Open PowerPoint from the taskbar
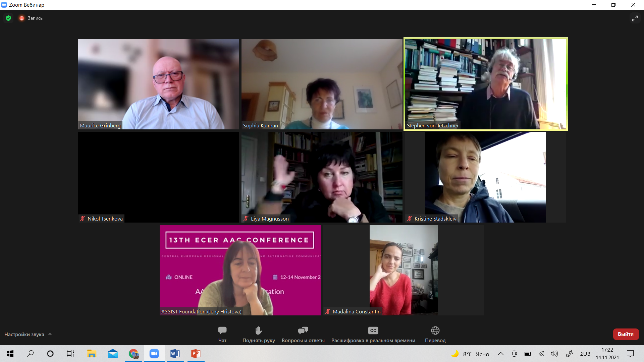Screen dimensions: 644x362 (x=196, y=354)
